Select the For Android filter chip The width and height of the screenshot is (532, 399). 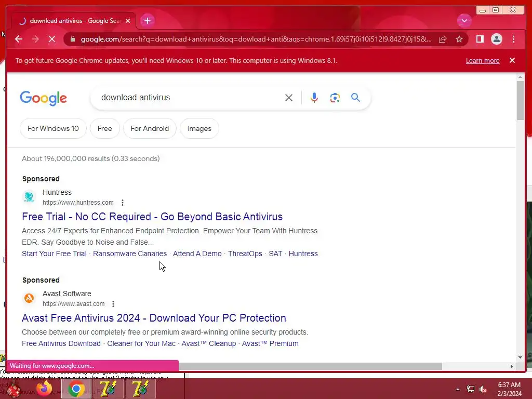tap(150, 129)
